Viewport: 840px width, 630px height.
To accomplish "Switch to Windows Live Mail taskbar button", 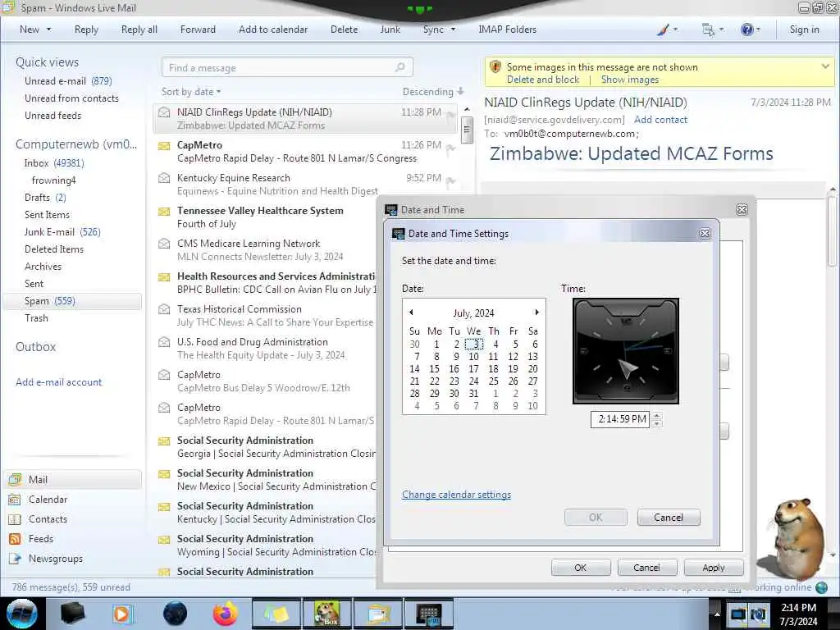I will [x=377, y=614].
